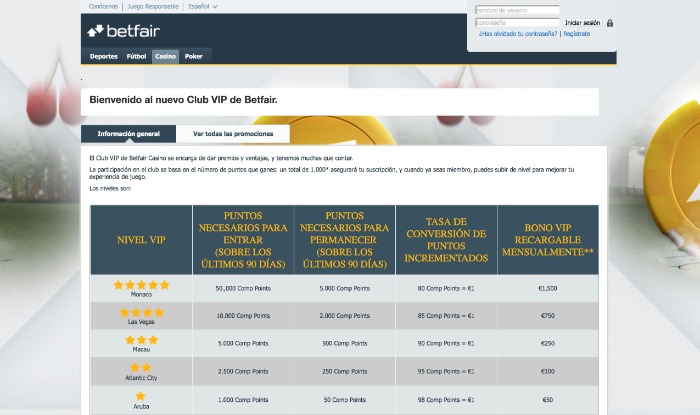Click the 50 Comp Points cell
700x415 pixels.
tap(344, 400)
